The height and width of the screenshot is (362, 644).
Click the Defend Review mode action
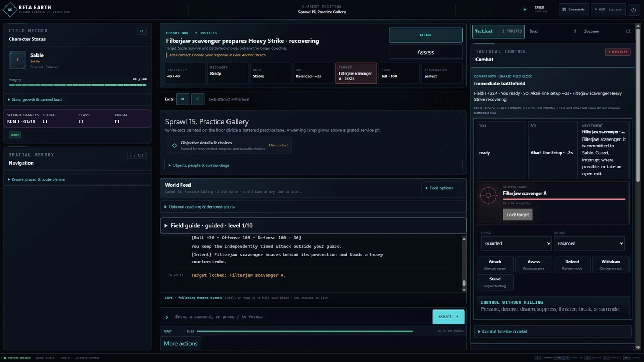(572, 264)
